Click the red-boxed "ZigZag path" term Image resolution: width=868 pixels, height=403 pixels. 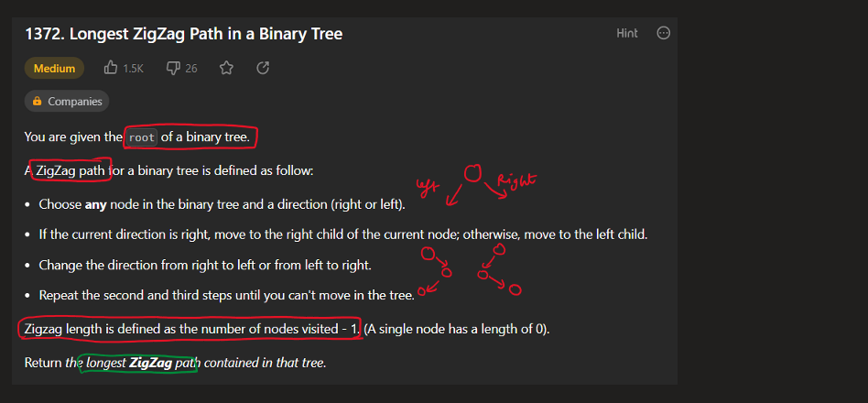[70, 170]
